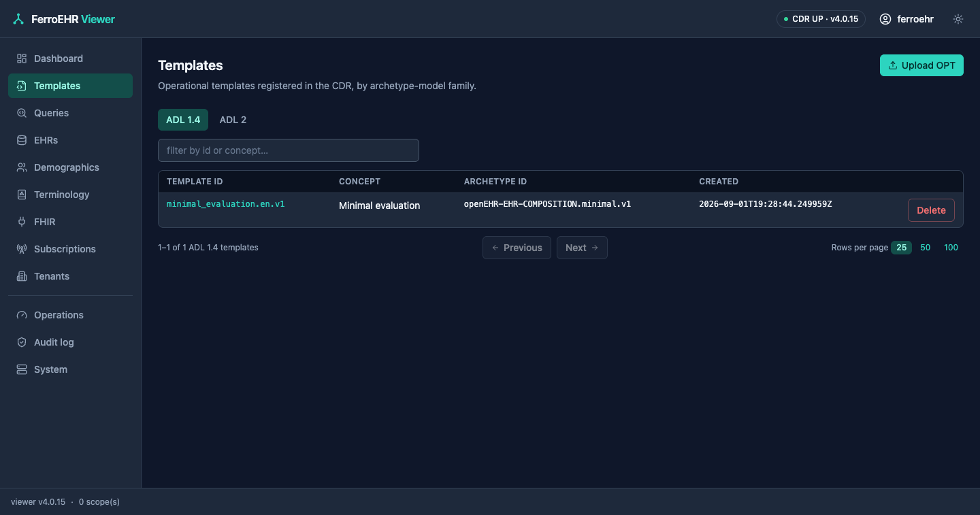980x515 pixels.
Task: Open the Operations page
Action: click(x=70, y=315)
